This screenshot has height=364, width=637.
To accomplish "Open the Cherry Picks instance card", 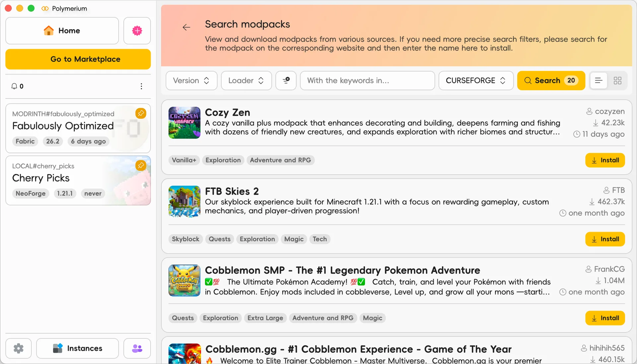I will pos(78,180).
